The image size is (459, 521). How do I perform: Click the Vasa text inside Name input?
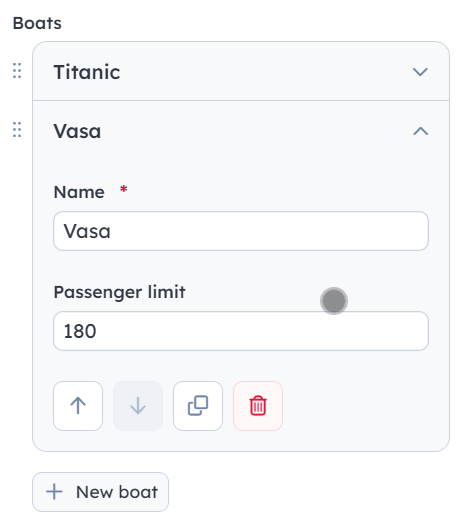87,231
